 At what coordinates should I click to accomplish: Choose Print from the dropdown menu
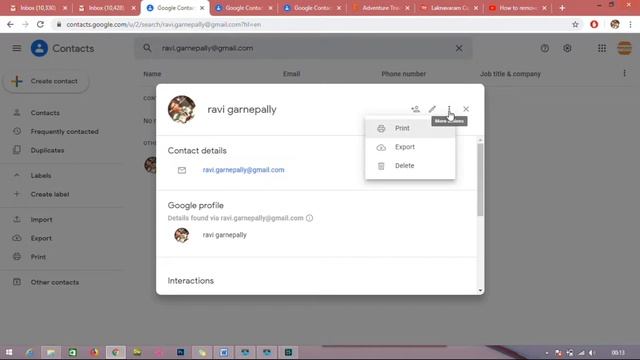pos(410,128)
